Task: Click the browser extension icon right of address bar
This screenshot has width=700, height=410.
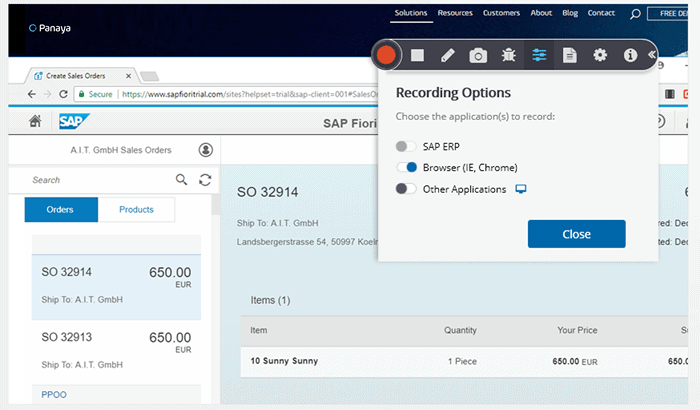Action: pos(670,94)
